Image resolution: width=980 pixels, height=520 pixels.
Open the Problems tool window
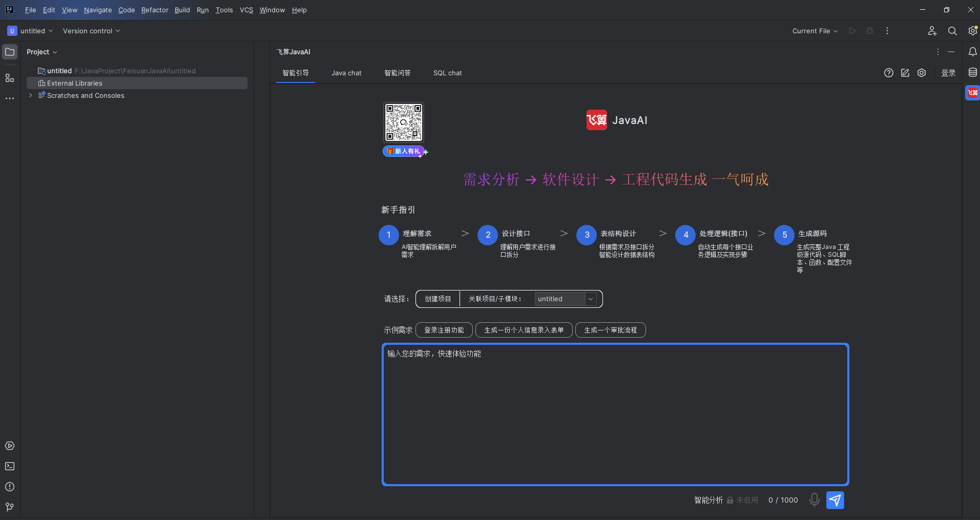[x=10, y=487]
